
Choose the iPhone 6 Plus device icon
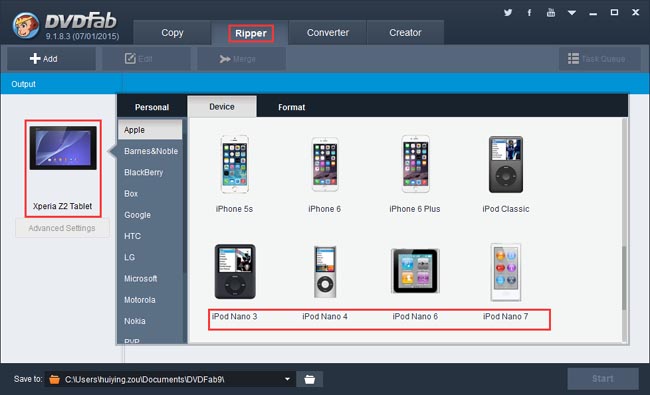[x=415, y=164]
